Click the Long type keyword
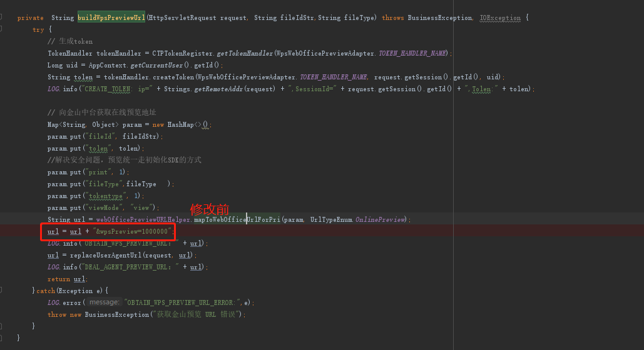Image resolution: width=644 pixels, height=350 pixels. 55,65
